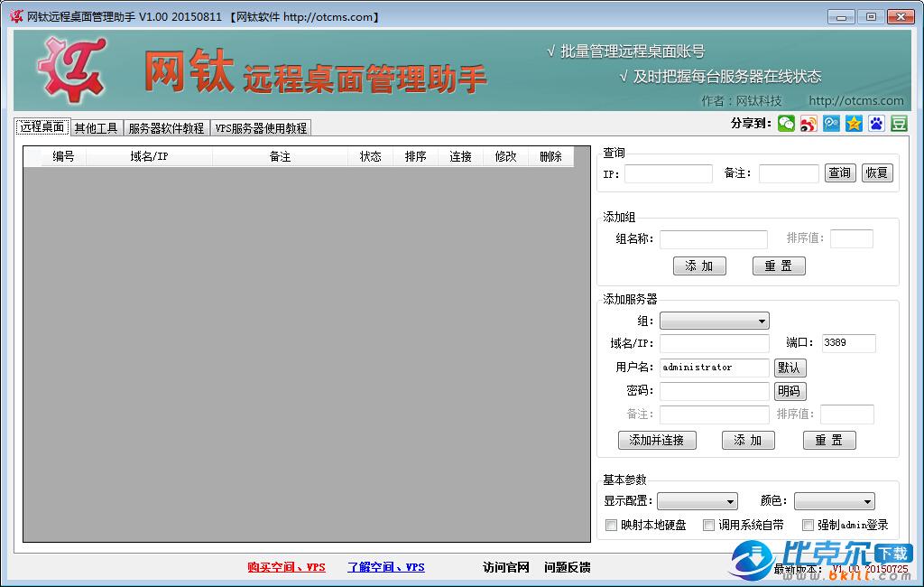
Task: Click the 域名/IP input field
Action: pos(714,343)
